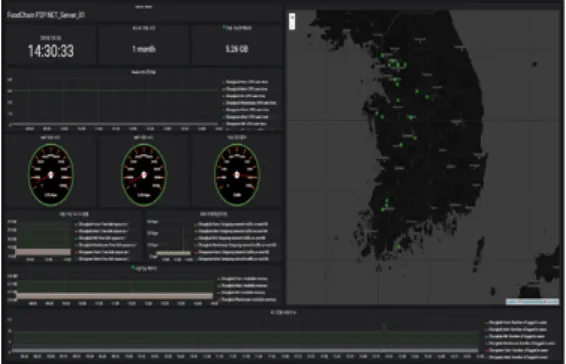Open the color swatch of the Warehouse CPU series
566x364 pixels.
tap(224, 103)
